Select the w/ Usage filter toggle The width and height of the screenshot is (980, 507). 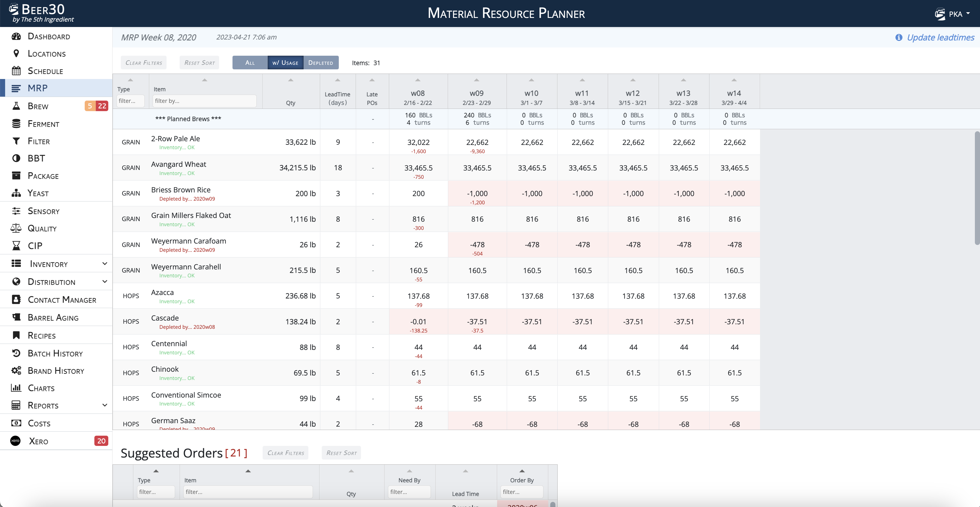285,63
